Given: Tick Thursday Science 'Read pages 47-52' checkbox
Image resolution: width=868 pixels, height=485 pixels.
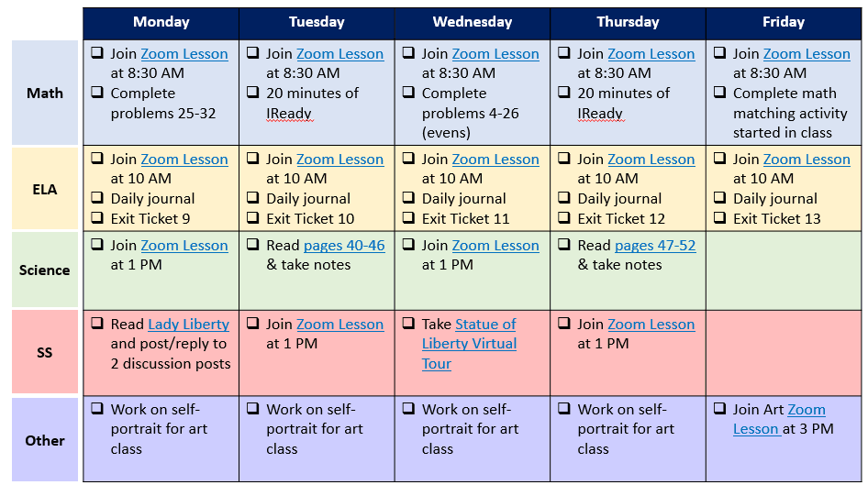Looking at the screenshot, I should click(x=564, y=245).
